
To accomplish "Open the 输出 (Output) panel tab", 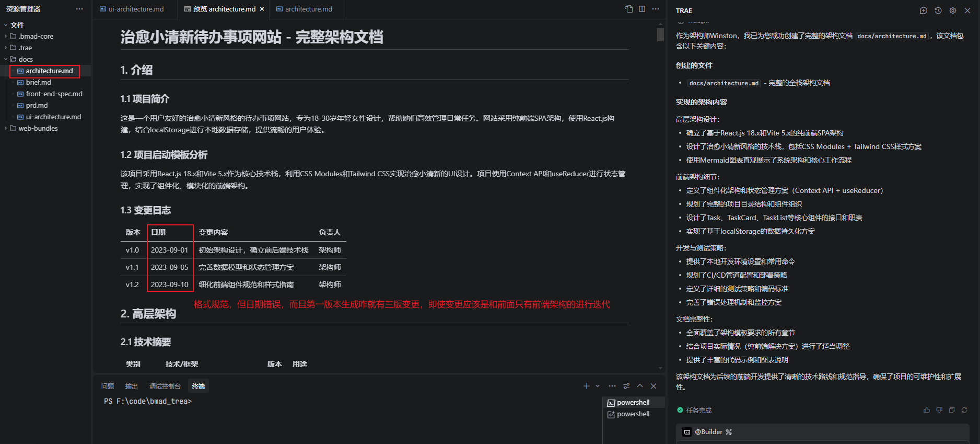I will click(x=132, y=386).
